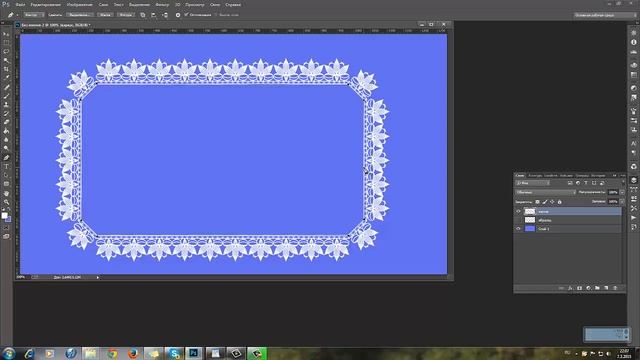Viewport: 640px width, 360px height.
Task: Select the Lasso tool
Action: coord(6,51)
